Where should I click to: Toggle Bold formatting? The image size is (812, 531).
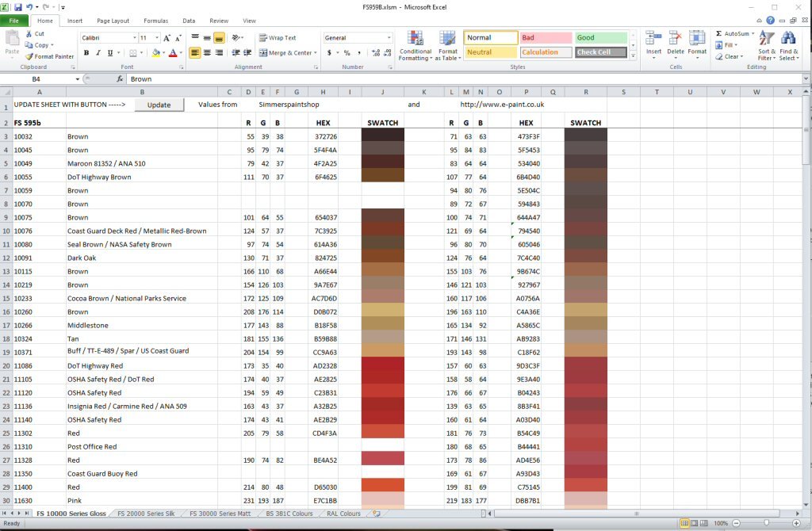[x=86, y=53]
